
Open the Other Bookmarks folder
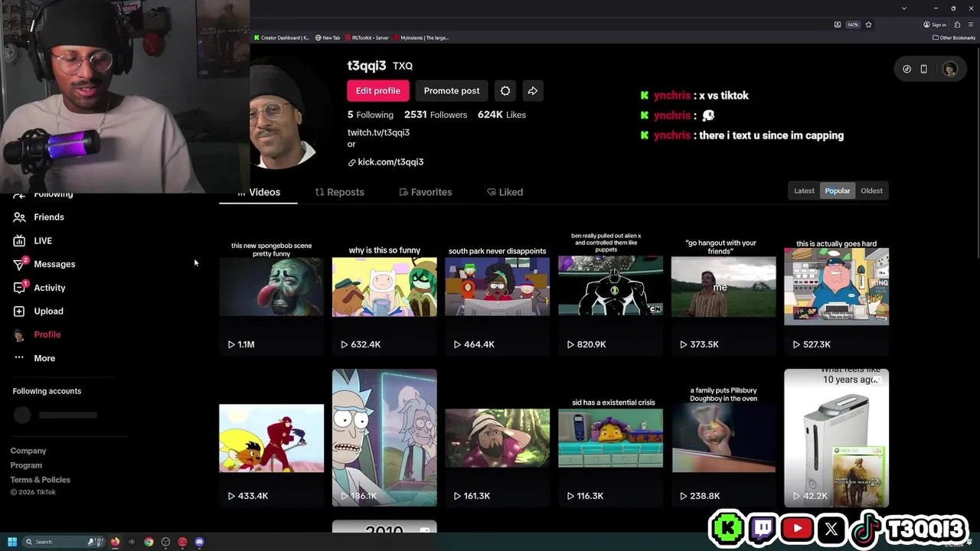coord(953,37)
